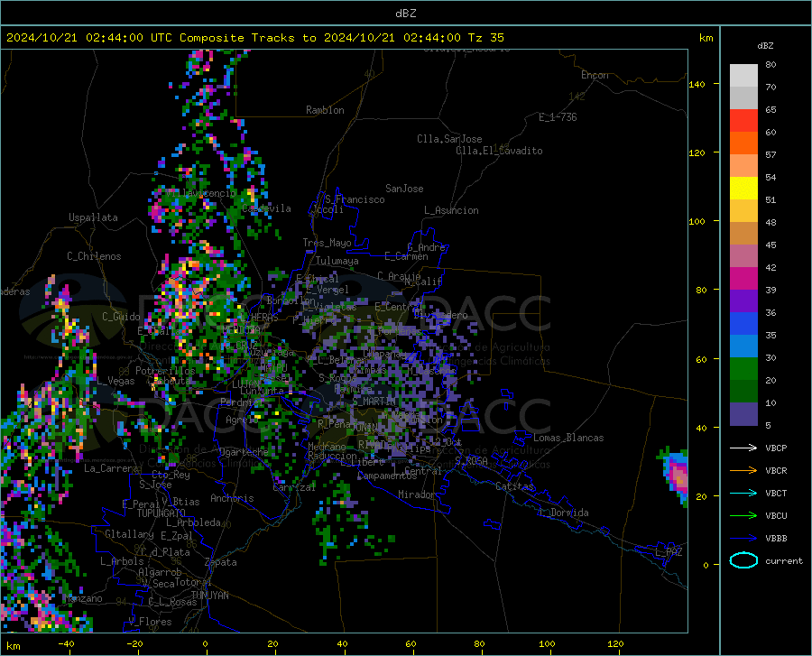The width and height of the screenshot is (812, 656).
Task: Click the Anchoris map label
Action: click(232, 498)
